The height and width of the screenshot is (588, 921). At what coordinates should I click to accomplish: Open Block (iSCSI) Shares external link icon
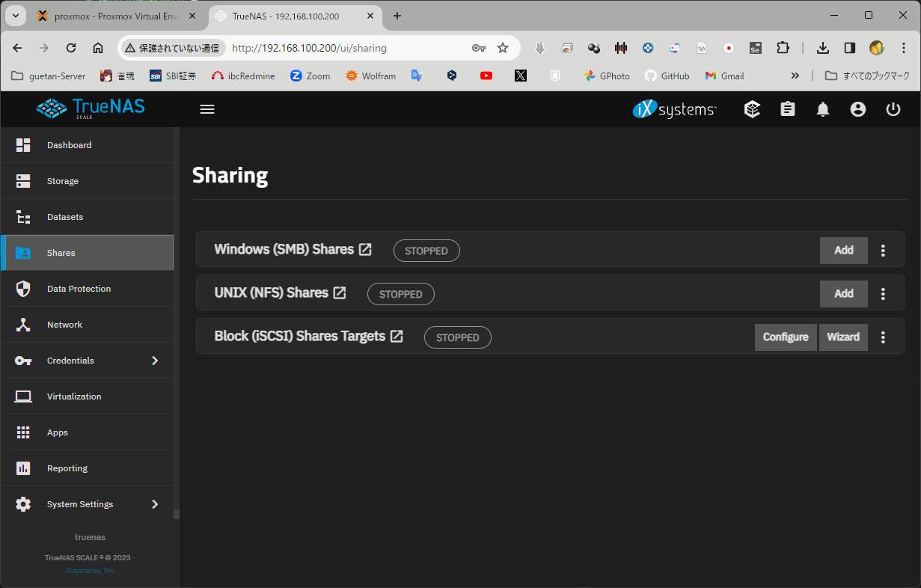tap(397, 337)
